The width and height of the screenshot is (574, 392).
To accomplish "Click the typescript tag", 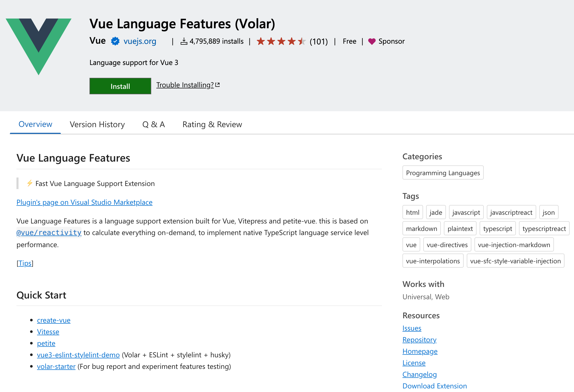I will pos(497,229).
